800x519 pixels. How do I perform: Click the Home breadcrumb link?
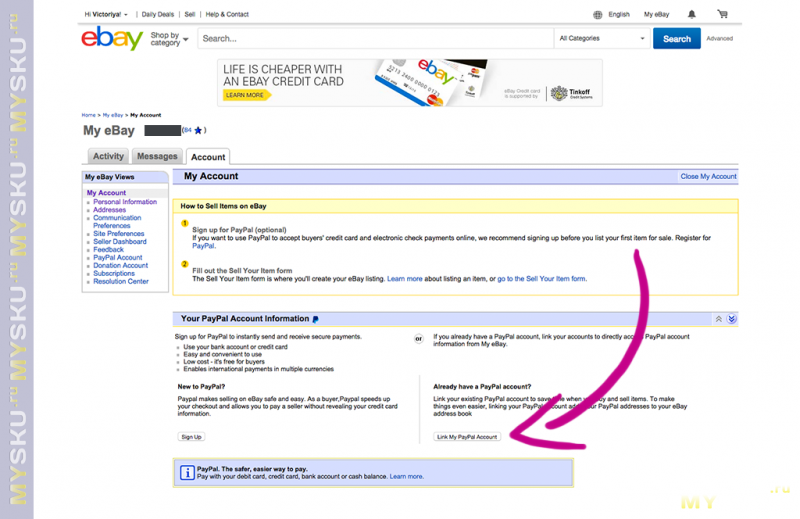click(88, 115)
